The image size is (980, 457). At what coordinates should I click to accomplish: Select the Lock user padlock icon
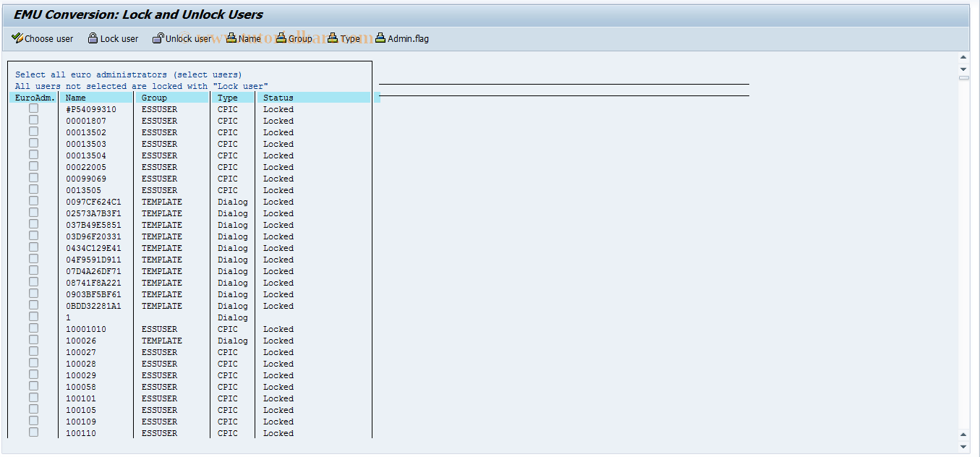click(93, 38)
